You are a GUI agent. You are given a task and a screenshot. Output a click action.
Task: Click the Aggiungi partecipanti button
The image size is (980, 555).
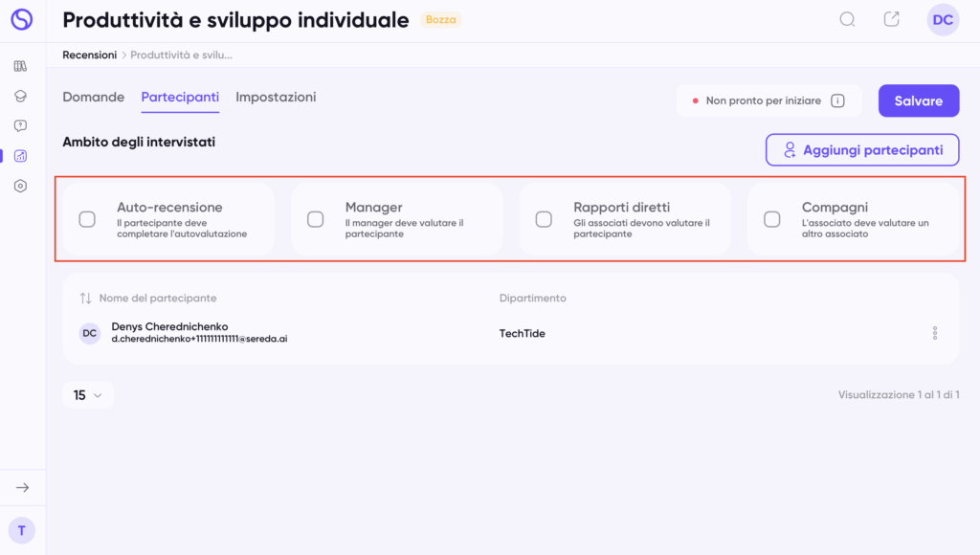pos(861,150)
